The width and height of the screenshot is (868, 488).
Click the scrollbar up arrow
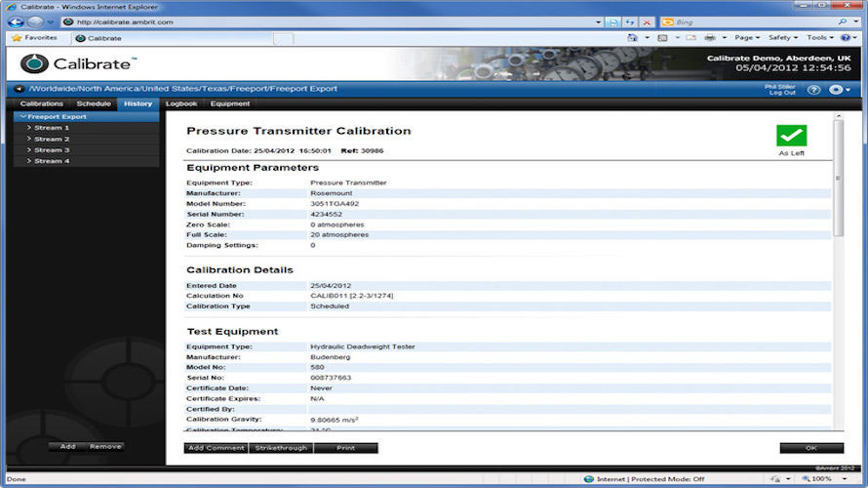click(838, 116)
